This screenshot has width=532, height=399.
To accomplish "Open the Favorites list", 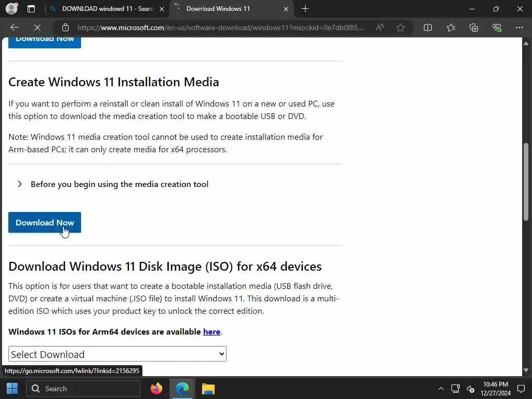I will tap(451, 28).
